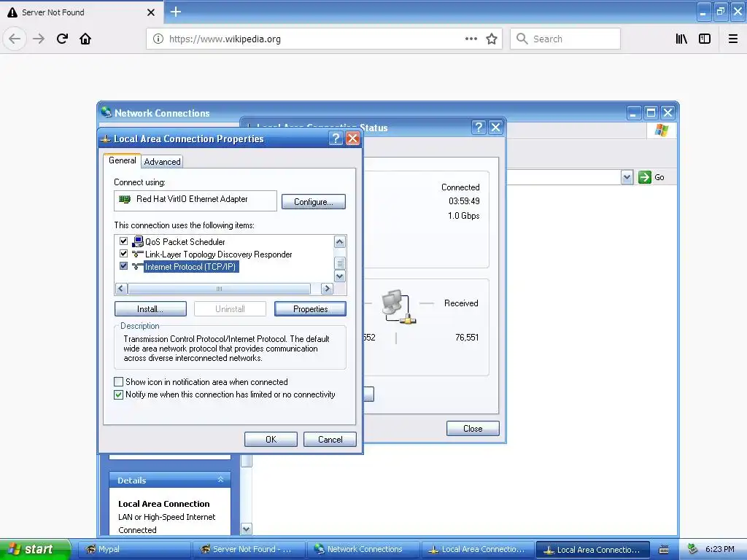Click the Red Hat VirtIO adapter card icon
The width and height of the screenshot is (747, 560).
(x=125, y=199)
